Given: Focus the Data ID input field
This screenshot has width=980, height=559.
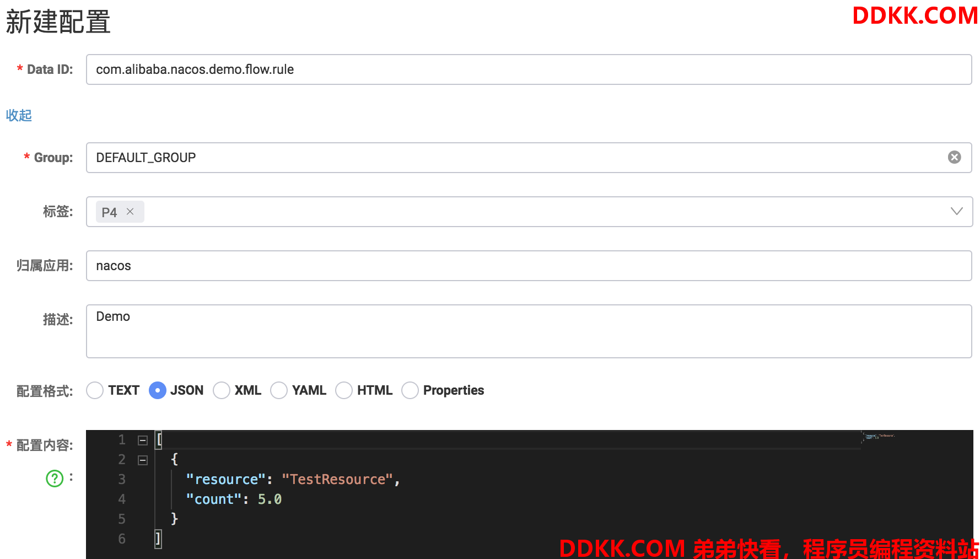Looking at the screenshot, I should pos(529,69).
